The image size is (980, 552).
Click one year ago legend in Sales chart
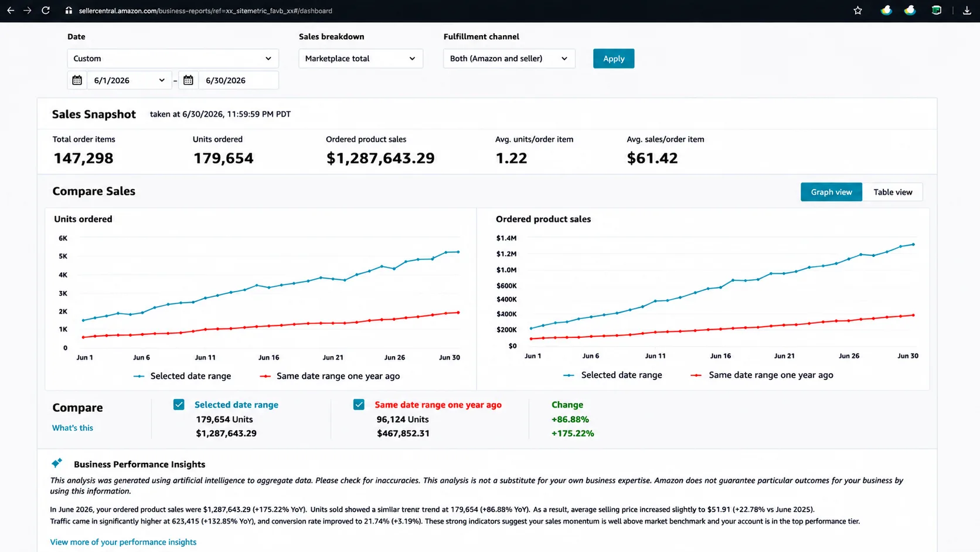coord(762,375)
